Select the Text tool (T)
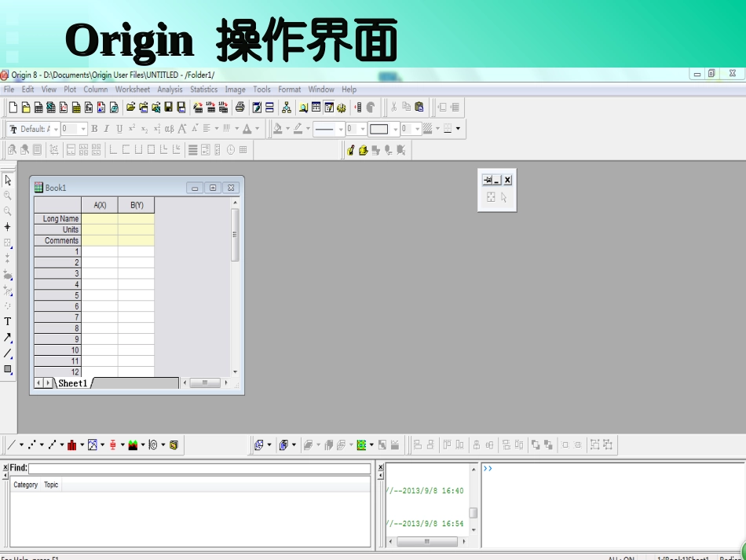This screenshot has width=746, height=560. coord(8,322)
